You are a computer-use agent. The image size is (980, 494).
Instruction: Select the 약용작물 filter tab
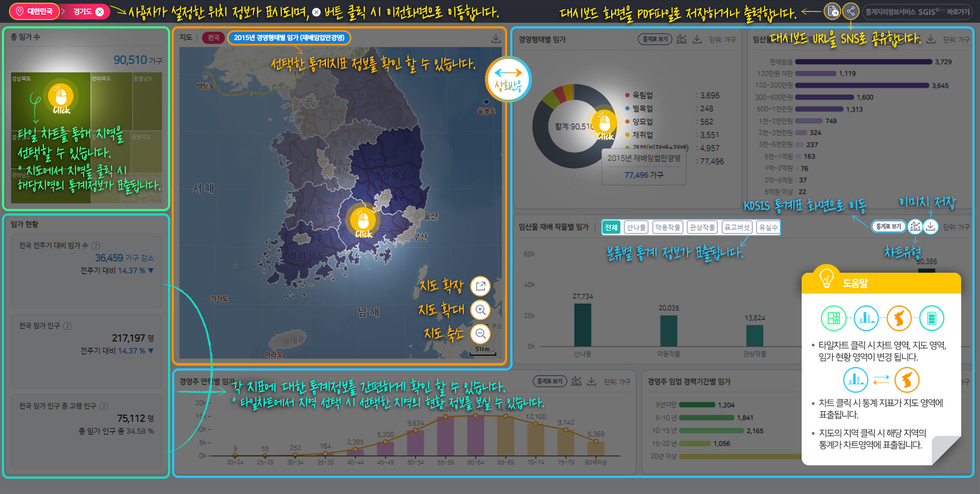coord(668,227)
